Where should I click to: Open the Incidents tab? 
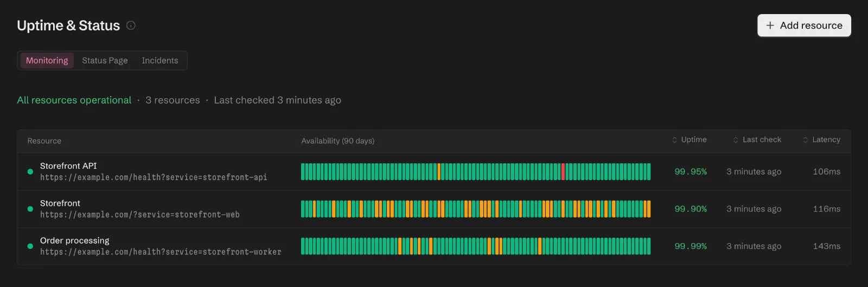[x=160, y=60]
